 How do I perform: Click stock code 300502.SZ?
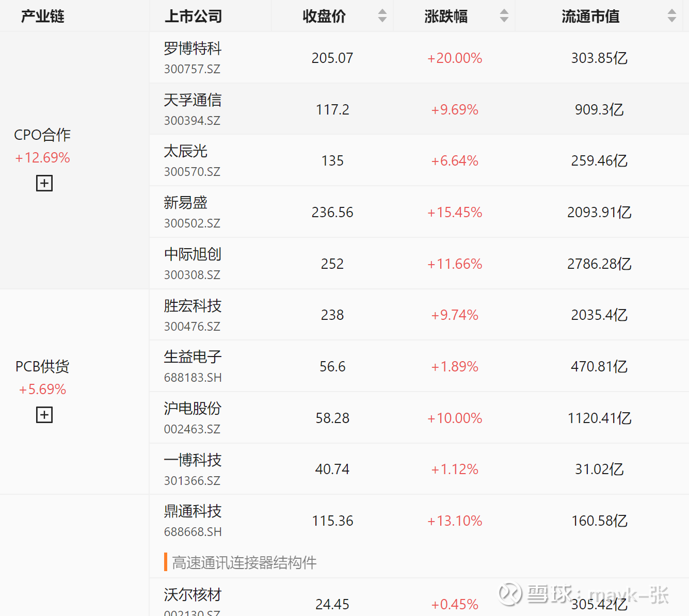[x=192, y=223]
